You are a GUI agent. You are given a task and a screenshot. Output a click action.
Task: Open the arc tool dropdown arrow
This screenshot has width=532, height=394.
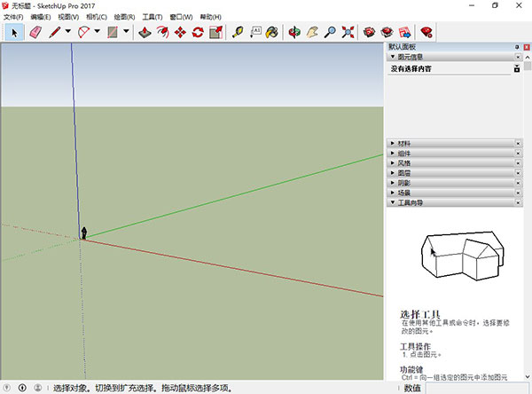pos(97,33)
